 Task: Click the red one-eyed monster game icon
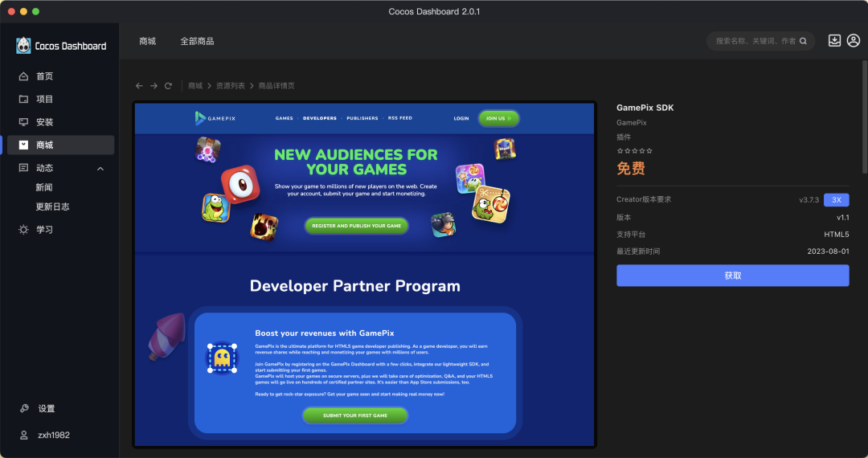(241, 185)
